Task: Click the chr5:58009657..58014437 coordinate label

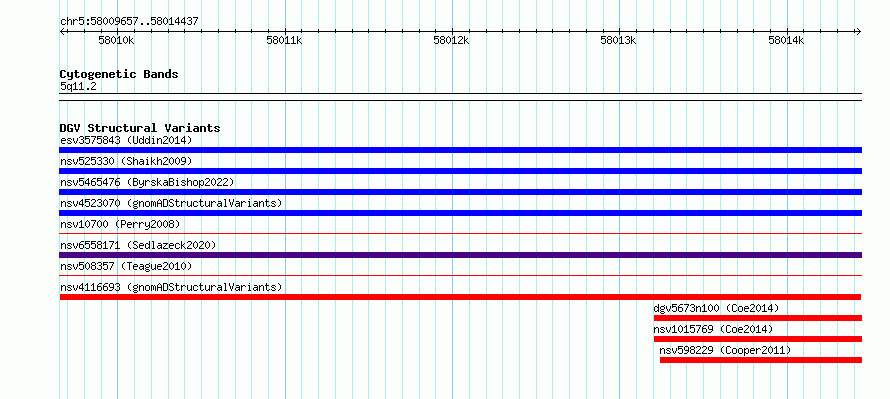Action: [x=129, y=22]
